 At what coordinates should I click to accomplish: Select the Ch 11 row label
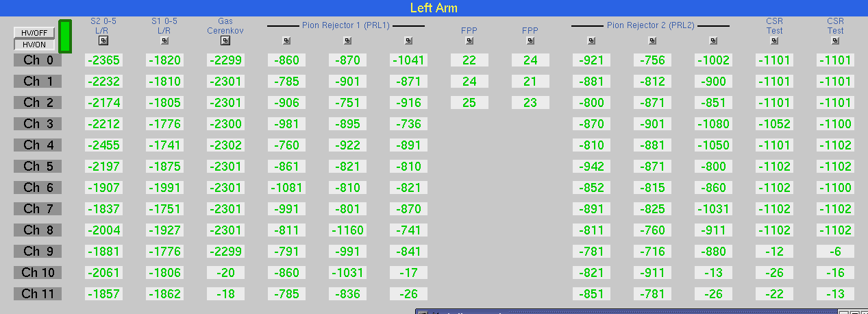[x=38, y=294]
